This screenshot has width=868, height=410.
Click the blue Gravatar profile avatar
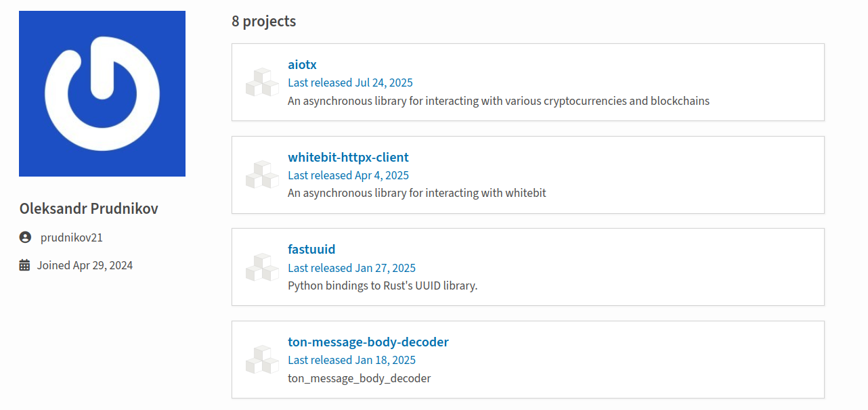[x=102, y=93]
